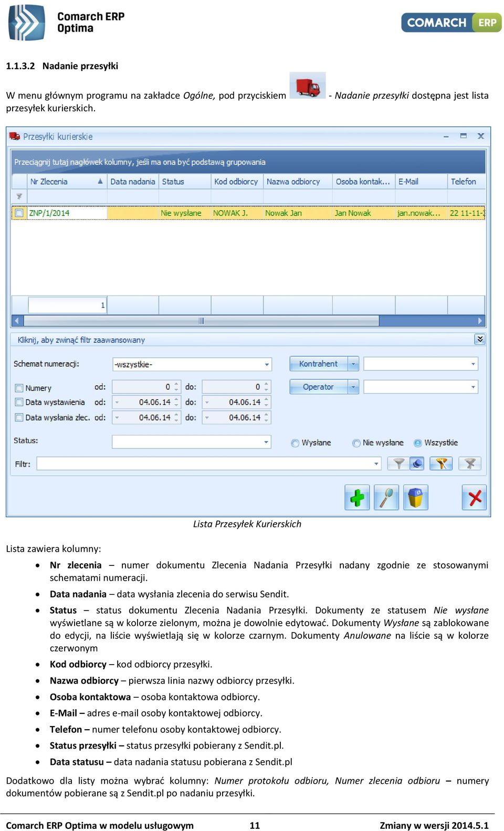
Task: Click the Osoba kontak... column header
Action: pos(363,182)
